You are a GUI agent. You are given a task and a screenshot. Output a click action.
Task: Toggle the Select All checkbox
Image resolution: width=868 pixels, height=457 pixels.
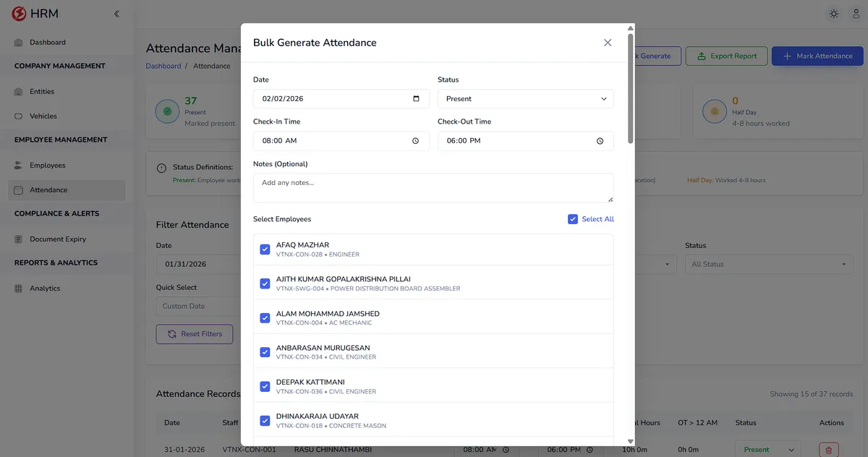coord(573,219)
